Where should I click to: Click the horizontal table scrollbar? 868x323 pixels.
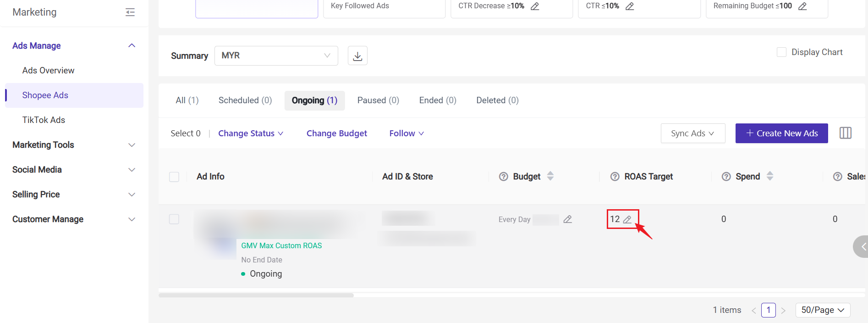256,295
